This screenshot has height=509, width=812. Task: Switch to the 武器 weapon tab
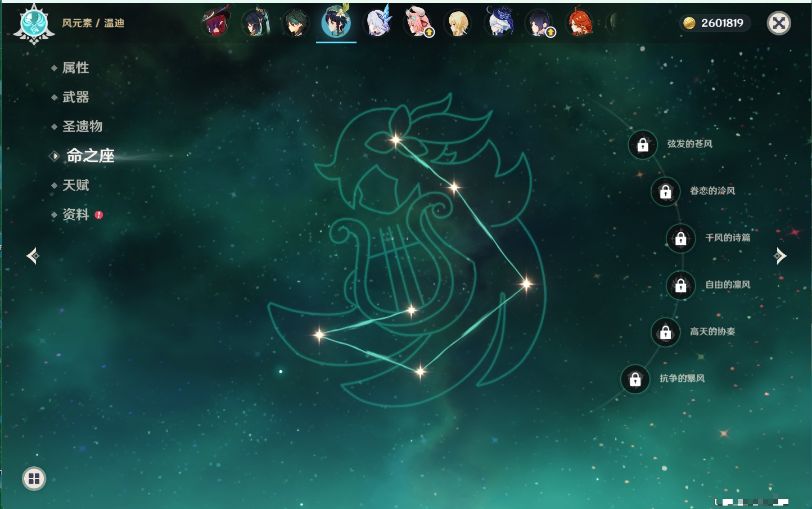click(75, 97)
